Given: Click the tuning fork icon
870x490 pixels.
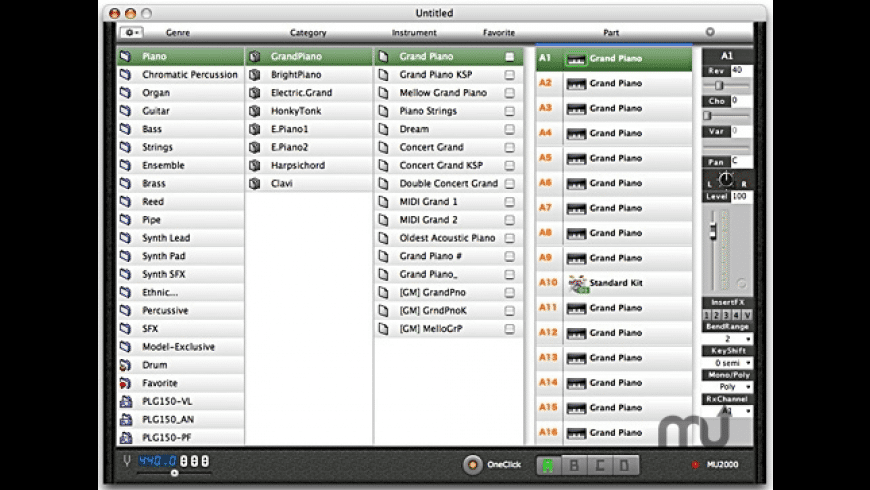Looking at the screenshot, I should (127, 461).
